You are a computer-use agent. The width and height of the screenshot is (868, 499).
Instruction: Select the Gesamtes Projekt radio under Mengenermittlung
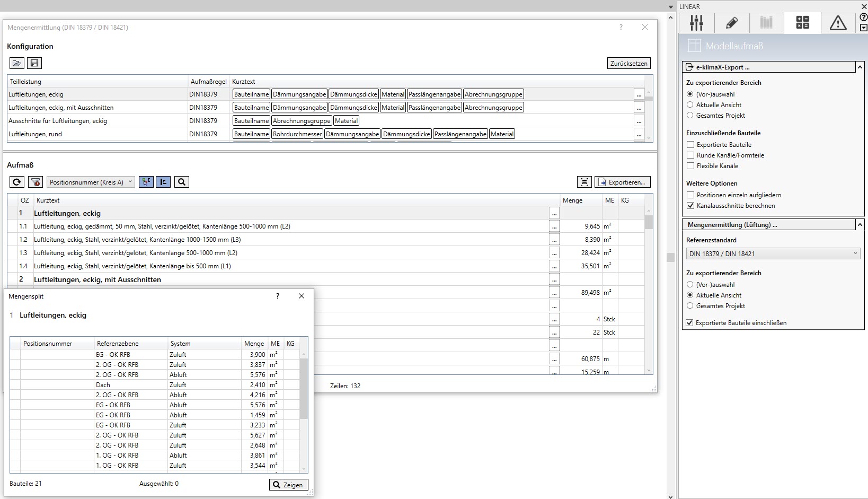(x=690, y=306)
